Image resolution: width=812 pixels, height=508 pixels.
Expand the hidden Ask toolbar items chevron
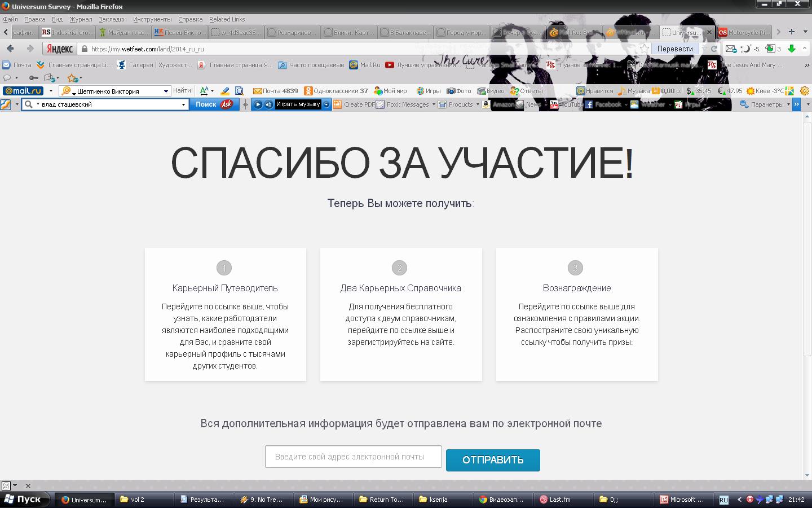click(x=796, y=104)
